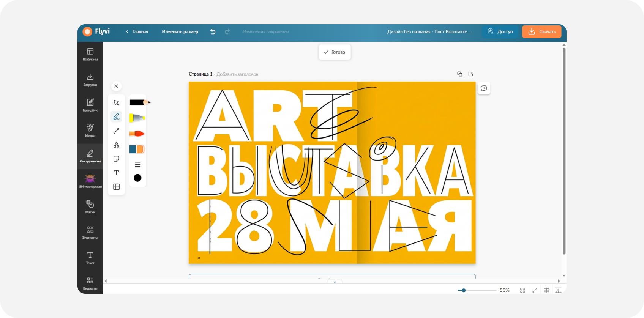Open the line thickness settings
The width and height of the screenshot is (644, 318).
click(x=137, y=165)
